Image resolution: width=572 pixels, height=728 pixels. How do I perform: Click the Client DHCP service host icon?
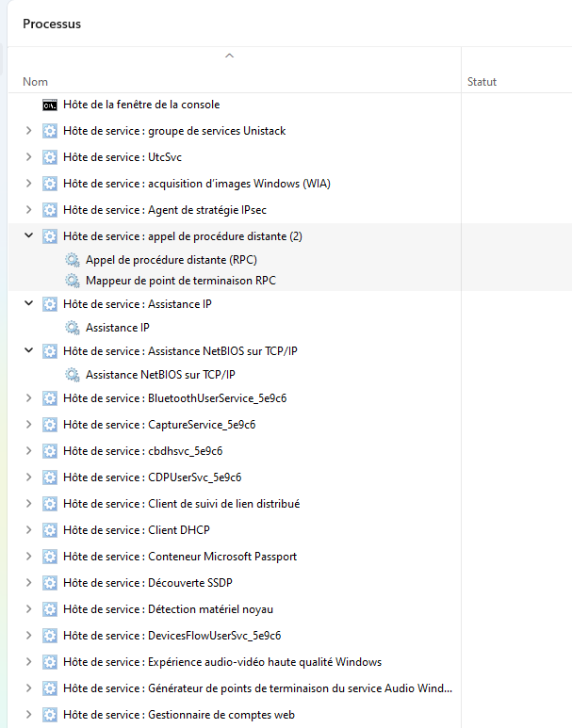(50, 530)
